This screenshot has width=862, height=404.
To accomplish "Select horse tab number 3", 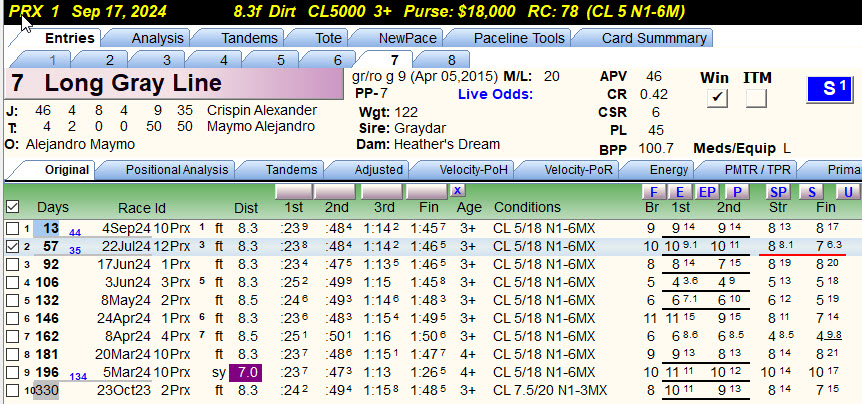I will (162, 59).
